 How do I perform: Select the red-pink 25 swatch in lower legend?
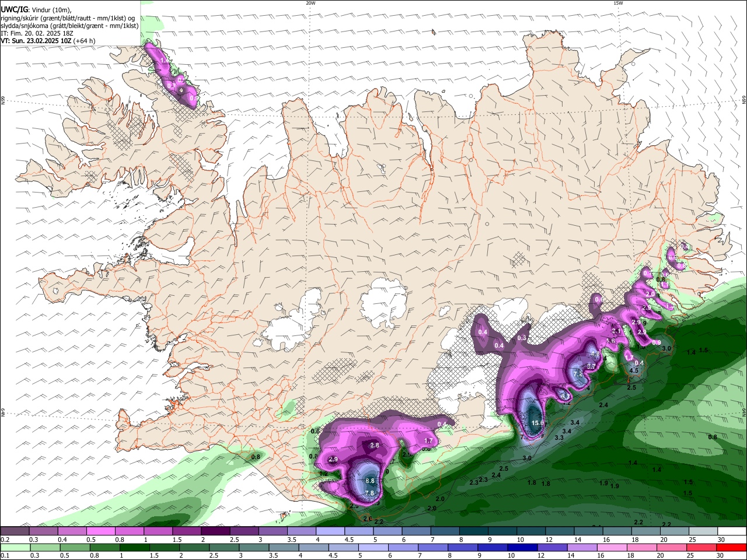[x=702, y=547]
